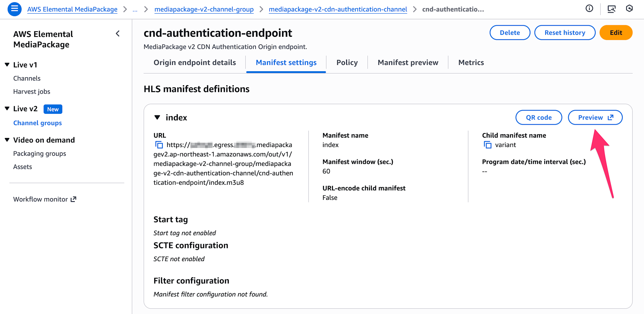
Task: Click the Preview button for index manifest
Action: click(595, 118)
